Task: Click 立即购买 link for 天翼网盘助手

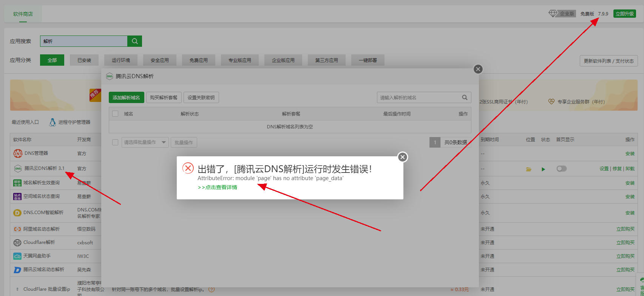Action: 625,256
